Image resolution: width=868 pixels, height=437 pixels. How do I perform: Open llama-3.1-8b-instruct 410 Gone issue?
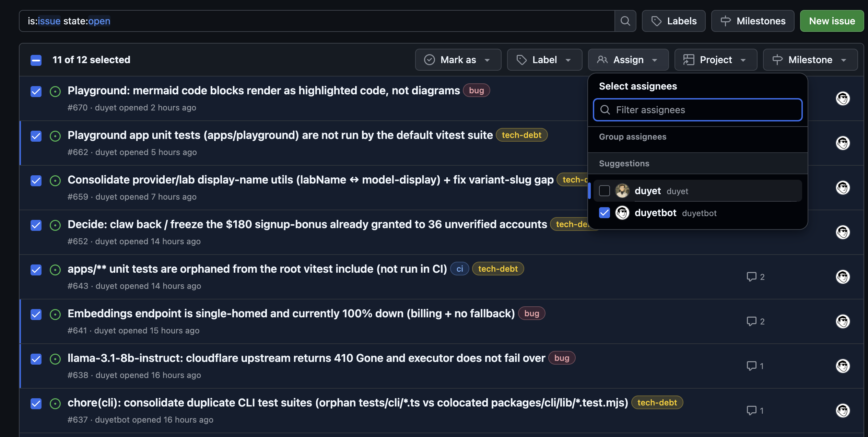tap(306, 358)
